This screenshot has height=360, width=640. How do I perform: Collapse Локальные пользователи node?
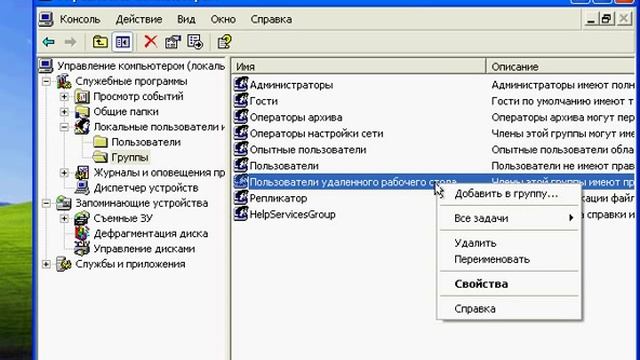point(64,127)
